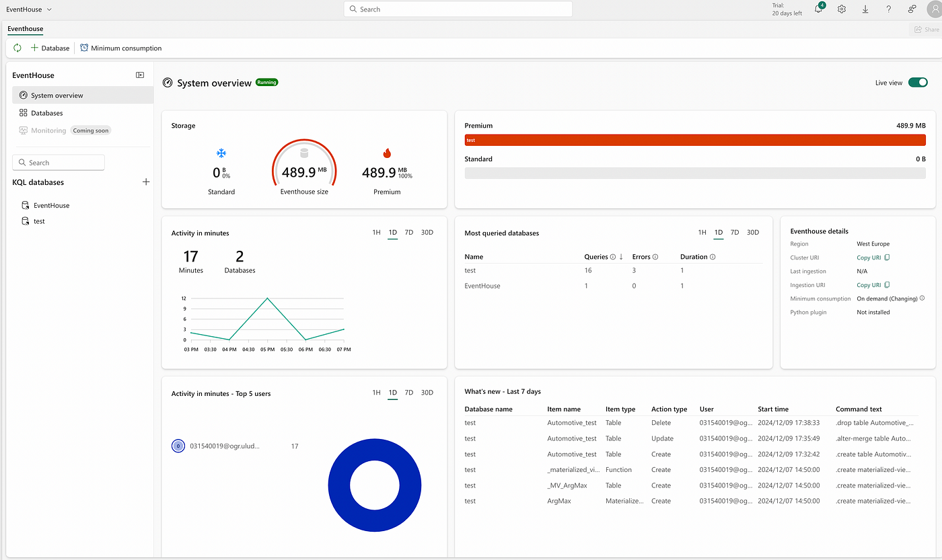The image size is (942, 560).
Task: Click the red Premium bar labeled test
Action: (695, 140)
